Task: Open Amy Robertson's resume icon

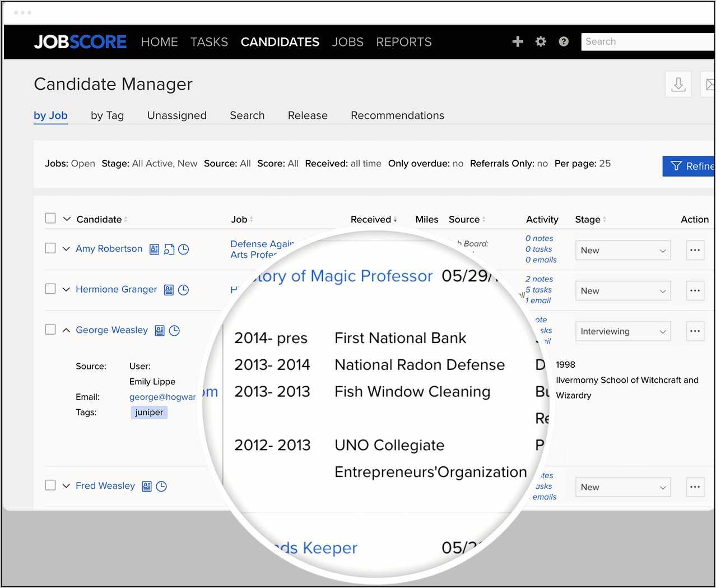Action: pyautogui.click(x=155, y=249)
